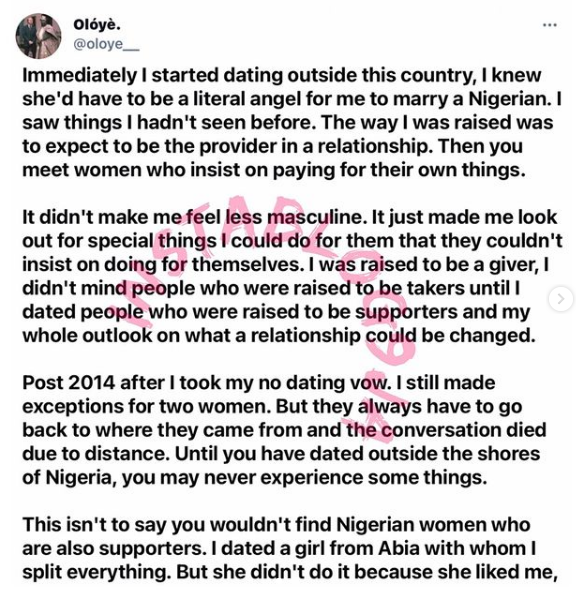
Task: Click paragraph starting "This isn't to say"
Action: tap(290, 548)
